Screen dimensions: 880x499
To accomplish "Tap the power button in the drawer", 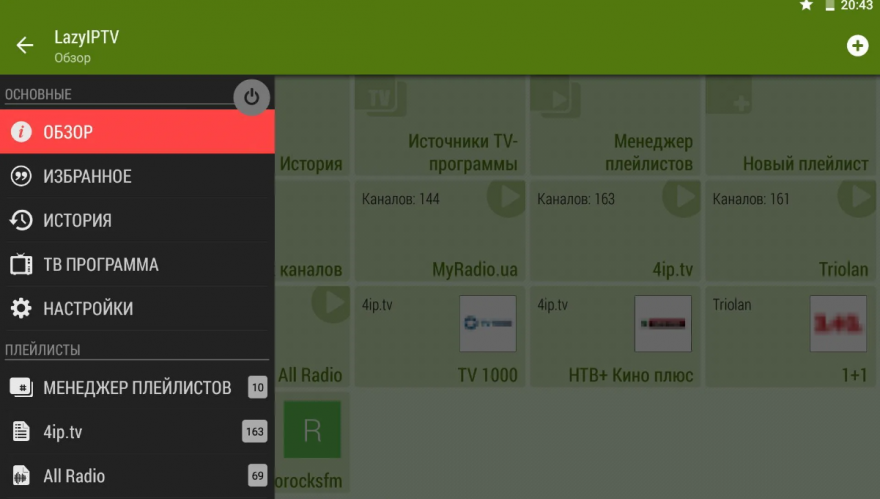I will click(251, 97).
